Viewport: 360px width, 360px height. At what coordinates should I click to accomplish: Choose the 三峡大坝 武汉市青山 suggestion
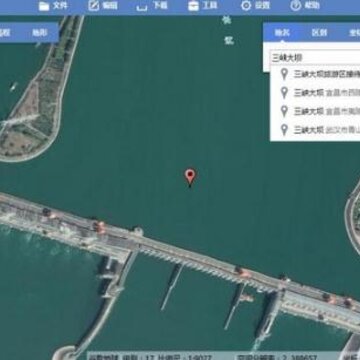(x=315, y=129)
